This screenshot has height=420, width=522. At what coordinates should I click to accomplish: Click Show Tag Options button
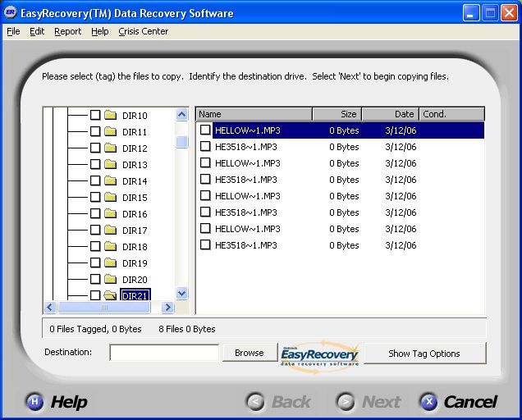point(424,354)
